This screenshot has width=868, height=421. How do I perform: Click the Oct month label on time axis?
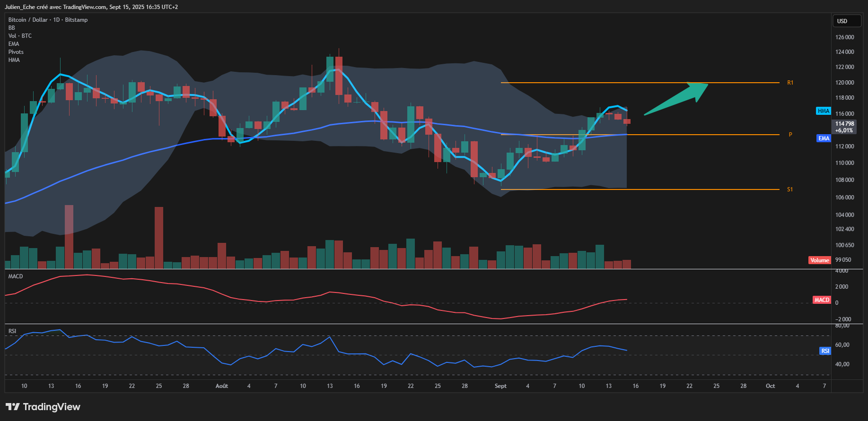[771, 386]
